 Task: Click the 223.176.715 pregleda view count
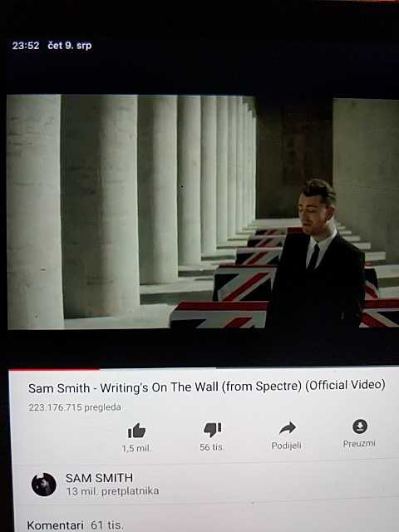(x=75, y=407)
